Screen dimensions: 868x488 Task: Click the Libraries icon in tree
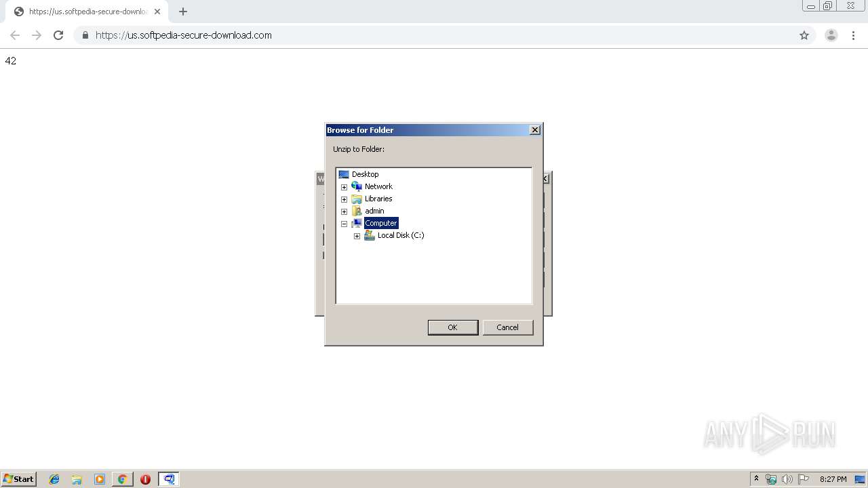pyautogui.click(x=357, y=199)
